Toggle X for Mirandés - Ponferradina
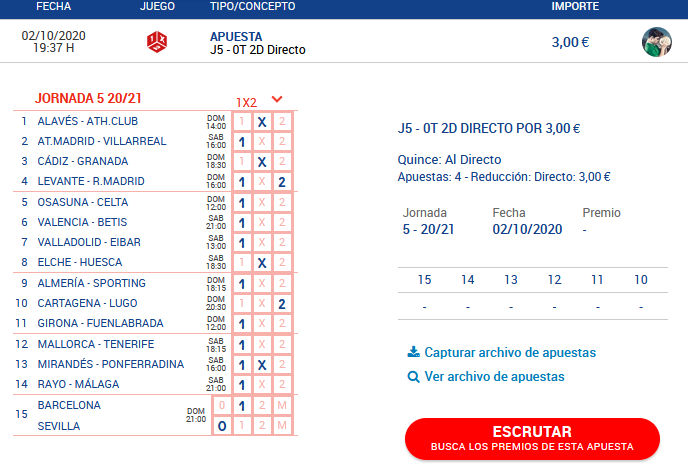Viewport: 688px width, 469px height. 262,365
